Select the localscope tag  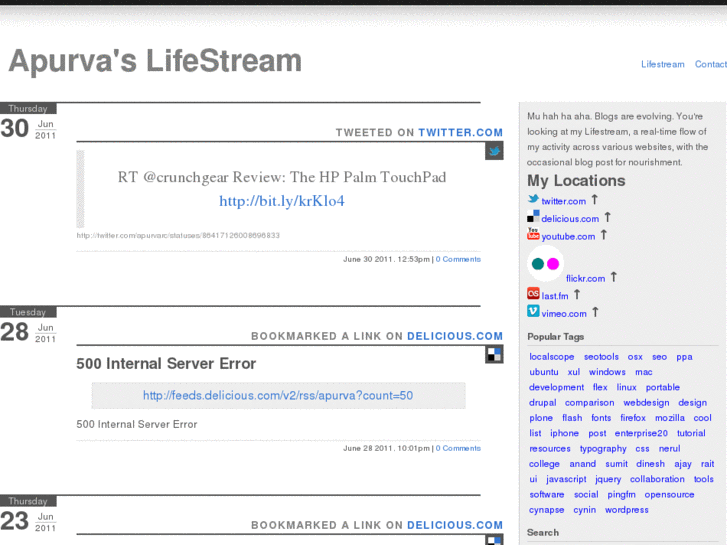(x=552, y=357)
